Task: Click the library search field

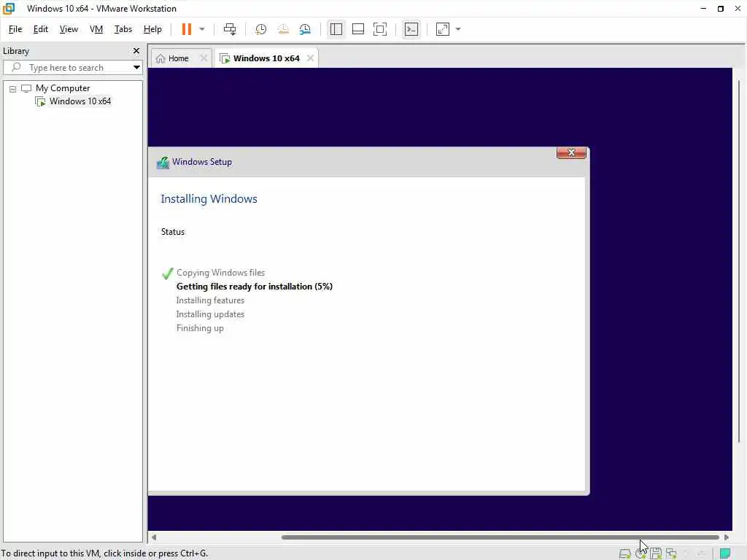Action: coord(71,68)
